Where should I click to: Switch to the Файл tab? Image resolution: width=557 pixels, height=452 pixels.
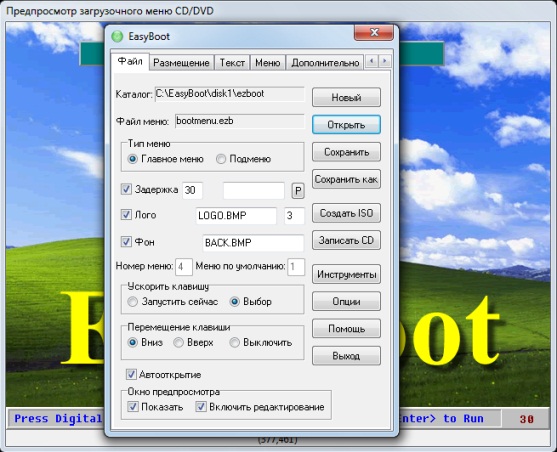(x=130, y=62)
